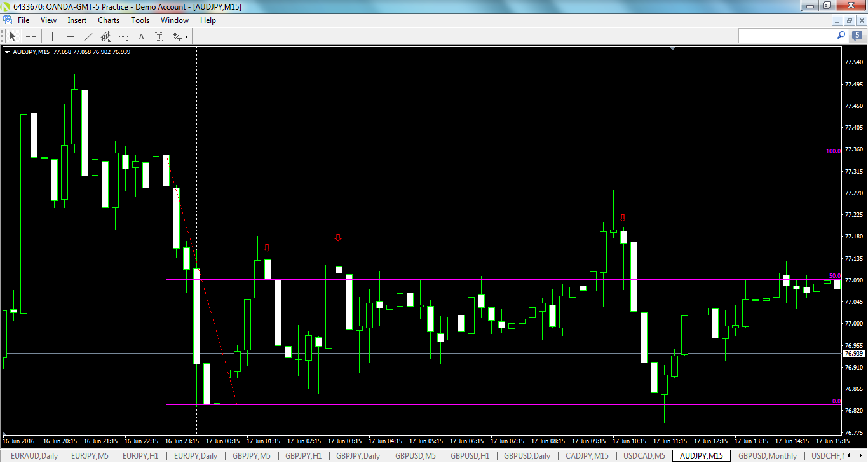Select the Equidistant Channel tool
The width and height of the screenshot is (868, 463).
pyautogui.click(x=105, y=36)
